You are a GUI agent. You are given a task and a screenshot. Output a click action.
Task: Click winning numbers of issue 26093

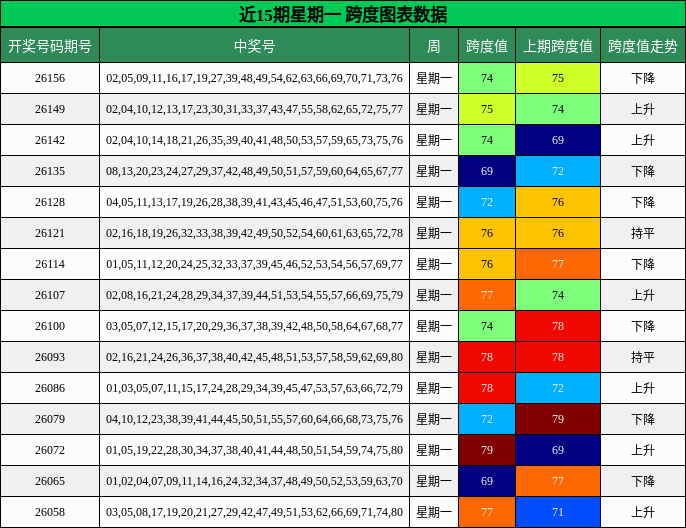coord(255,358)
